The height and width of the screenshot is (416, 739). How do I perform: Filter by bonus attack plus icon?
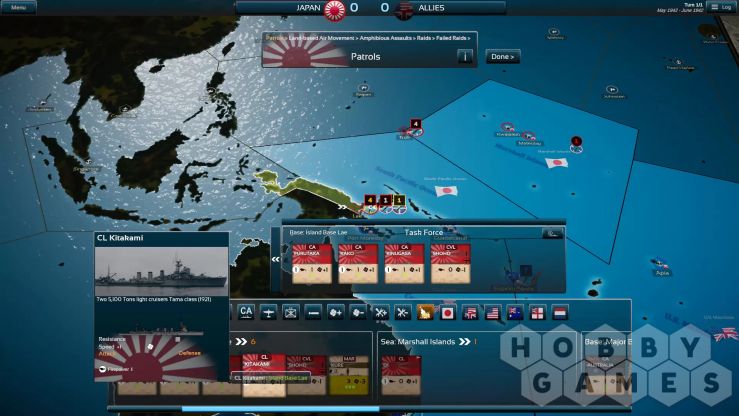pyautogui.click(x=336, y=312)
